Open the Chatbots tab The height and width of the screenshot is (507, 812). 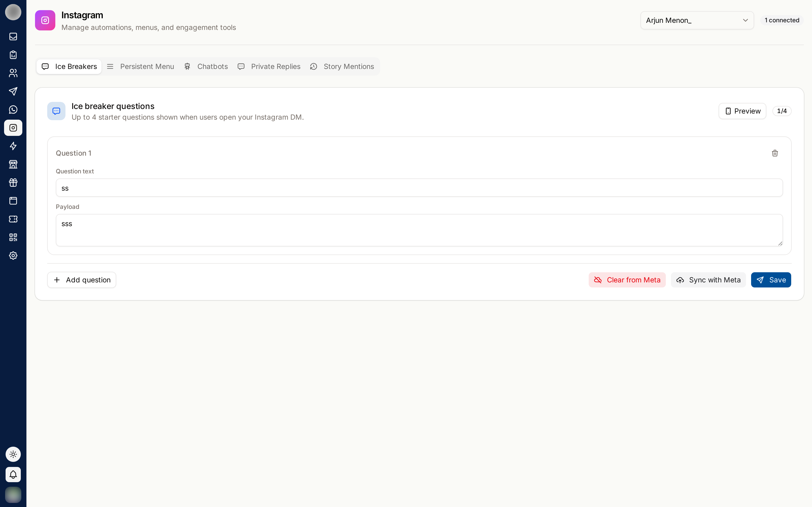(206, 66)
